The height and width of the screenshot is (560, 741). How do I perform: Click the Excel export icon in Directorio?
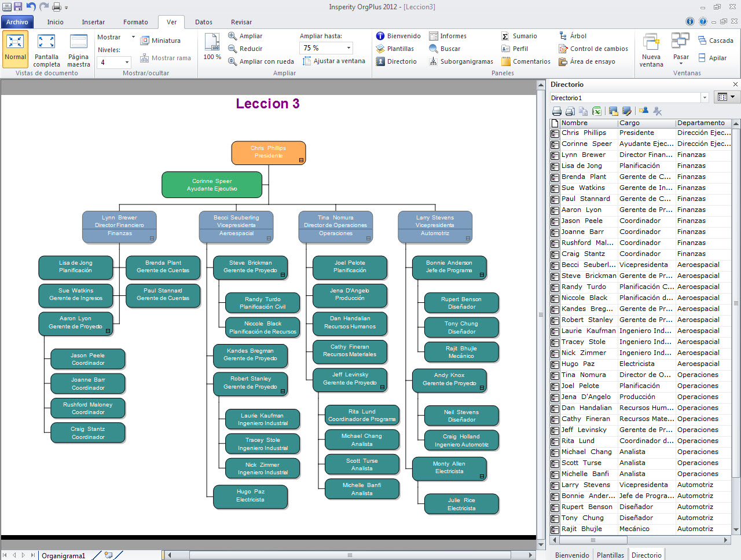[x=597, y=111]
